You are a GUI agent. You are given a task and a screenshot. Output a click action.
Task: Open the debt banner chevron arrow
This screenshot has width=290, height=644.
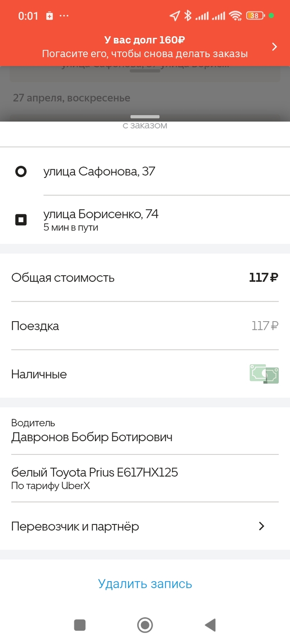(274, 46)
